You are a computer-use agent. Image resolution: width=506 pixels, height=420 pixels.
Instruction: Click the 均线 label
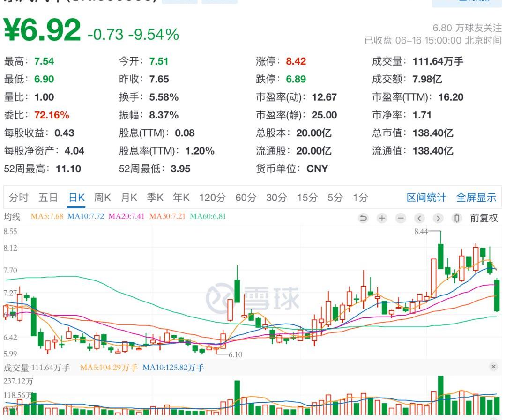coord(12,216)
